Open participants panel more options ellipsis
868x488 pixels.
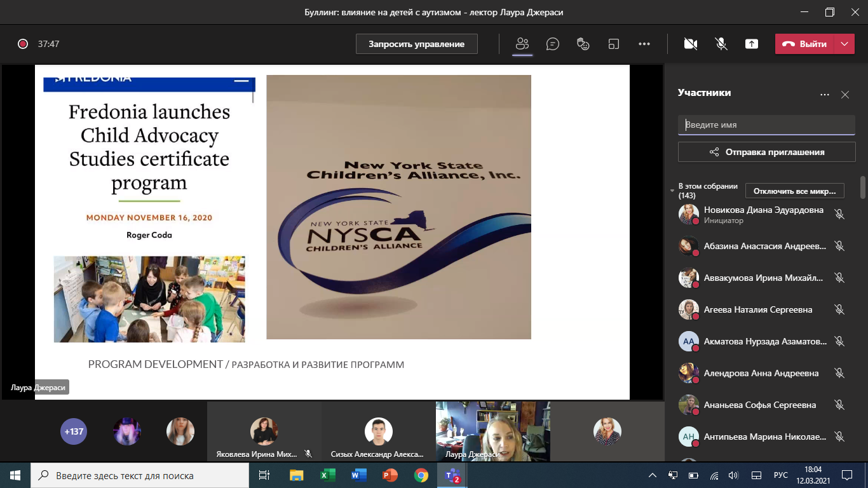(x=825, y=95)
